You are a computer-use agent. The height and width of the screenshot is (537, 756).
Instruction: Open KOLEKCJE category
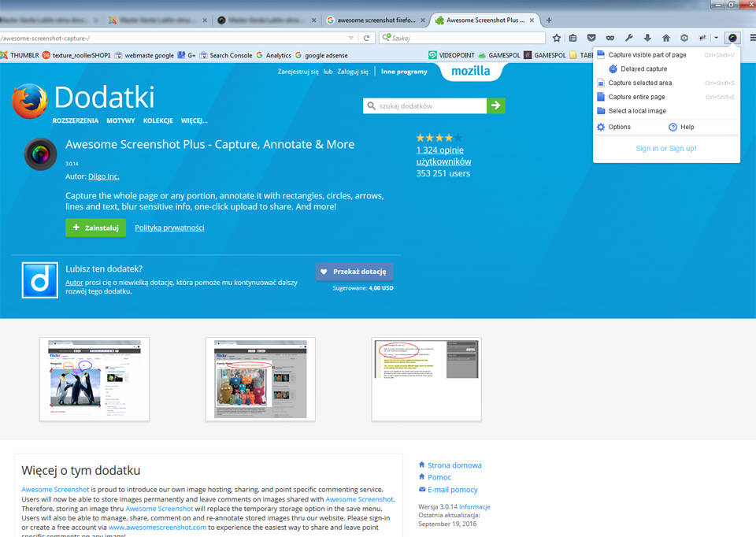point(157,120)
